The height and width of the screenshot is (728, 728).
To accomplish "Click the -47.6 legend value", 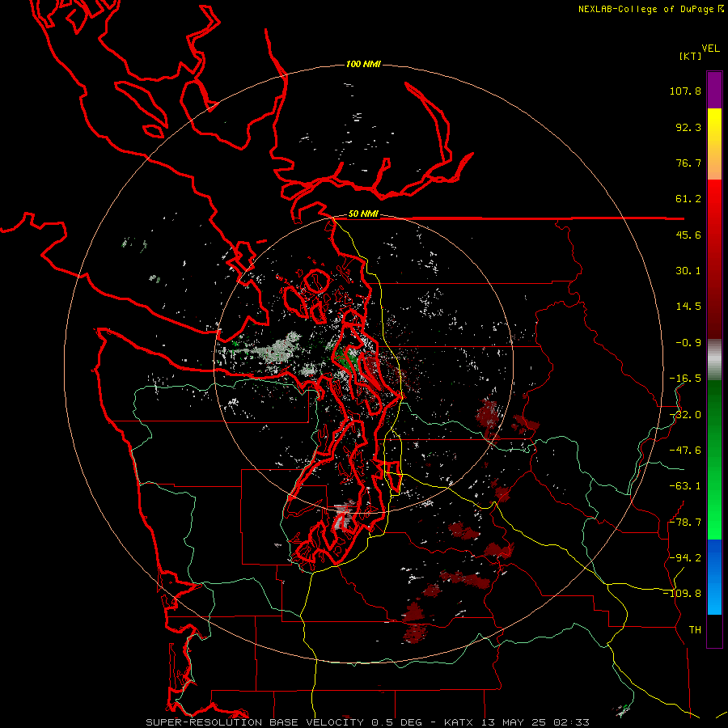I will pyautogui.click(x=685, y=451).
